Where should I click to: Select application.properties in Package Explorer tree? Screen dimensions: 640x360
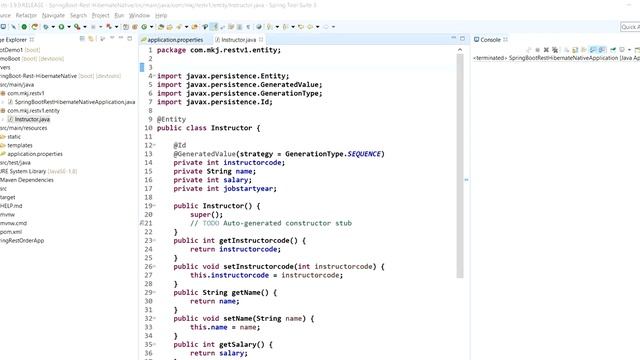click(x=35, y=154)
